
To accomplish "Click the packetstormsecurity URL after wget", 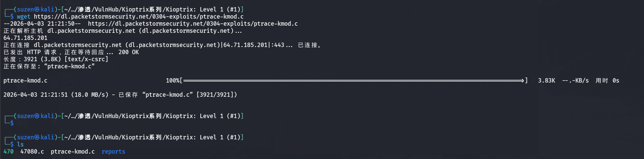I will point(138,17).
